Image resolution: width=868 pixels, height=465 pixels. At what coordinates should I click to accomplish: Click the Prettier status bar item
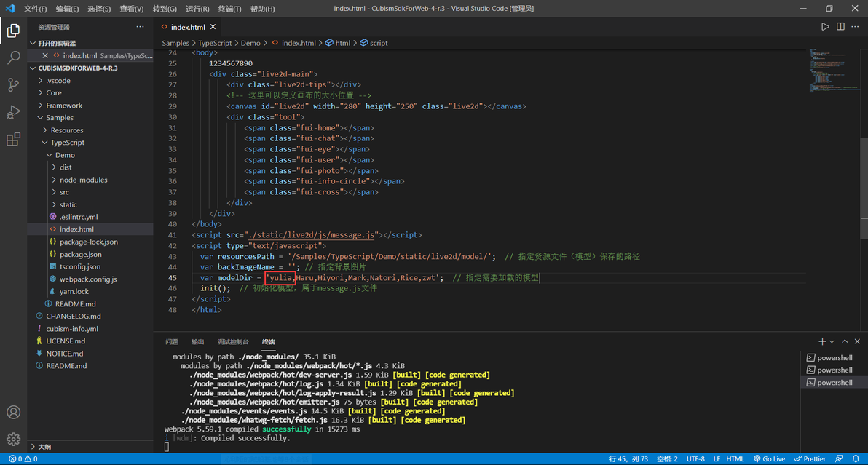pyautogui.click(x=810, y=459)
